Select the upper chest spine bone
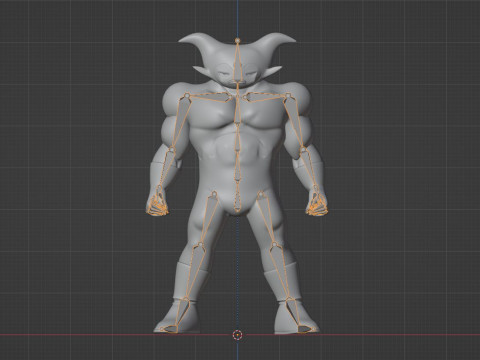Screen dimensions: 480x360 [237, 108]
